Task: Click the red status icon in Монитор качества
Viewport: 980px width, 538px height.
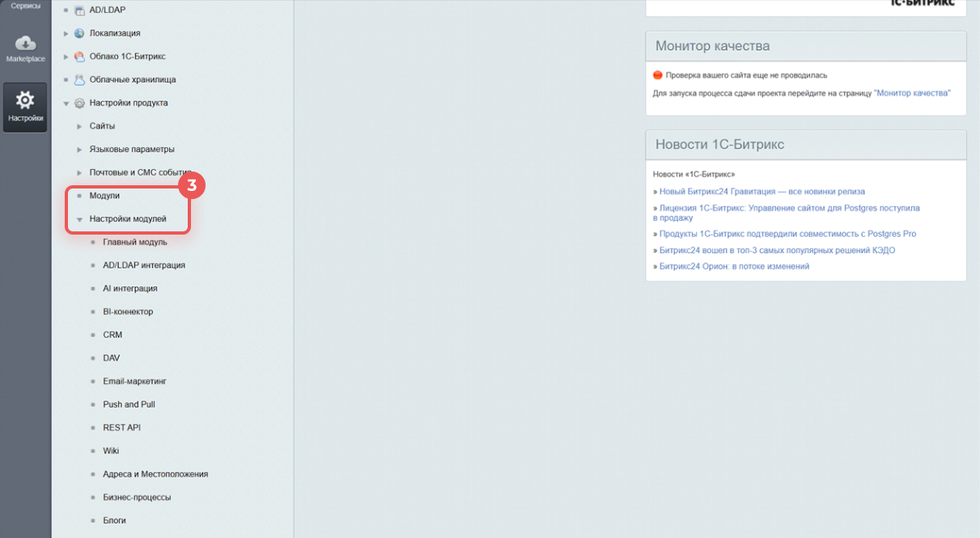Action: point(658,75)
